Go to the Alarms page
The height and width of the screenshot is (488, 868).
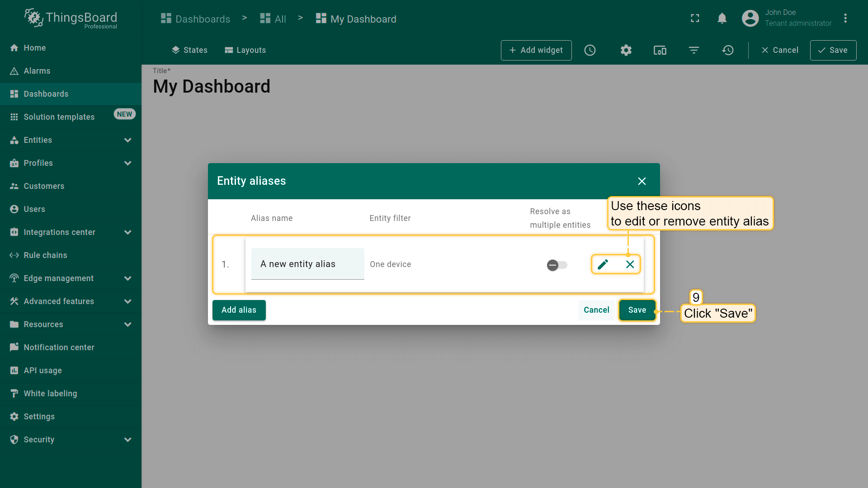coord(37,71)
